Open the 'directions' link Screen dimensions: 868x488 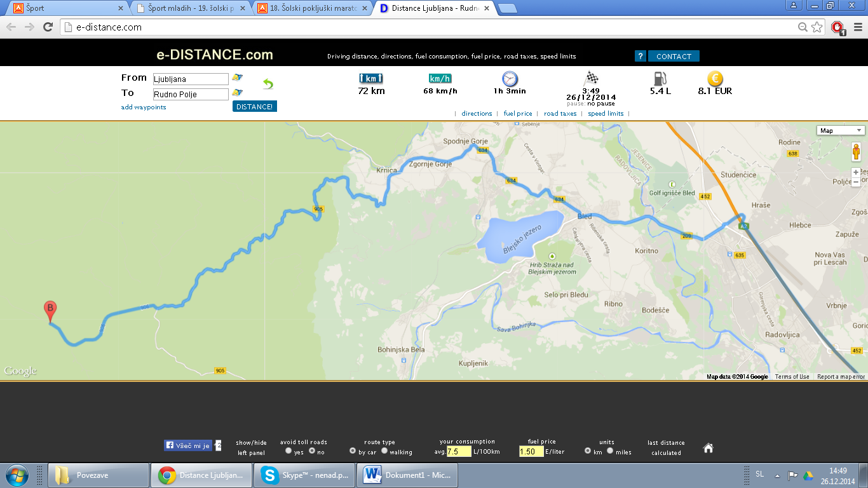click(x=477, y=114)
